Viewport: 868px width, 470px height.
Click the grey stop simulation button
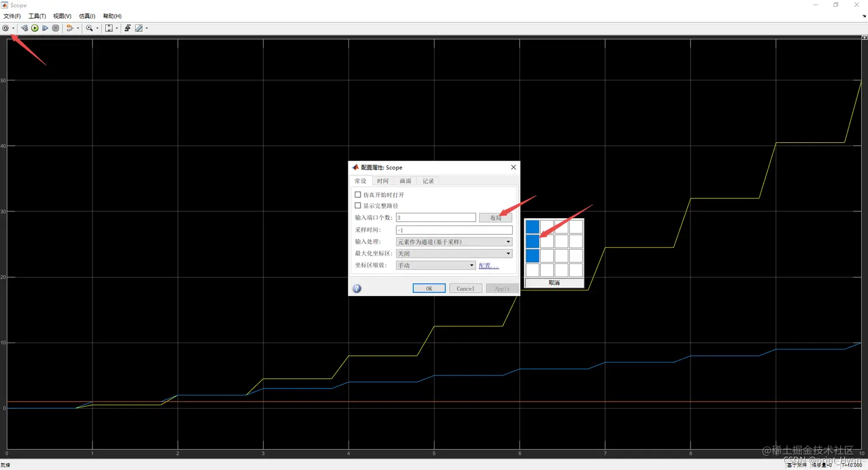56,28
